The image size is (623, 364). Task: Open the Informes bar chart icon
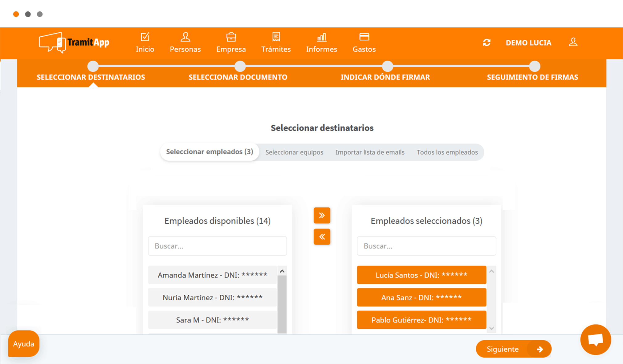(x=322, y=37)
